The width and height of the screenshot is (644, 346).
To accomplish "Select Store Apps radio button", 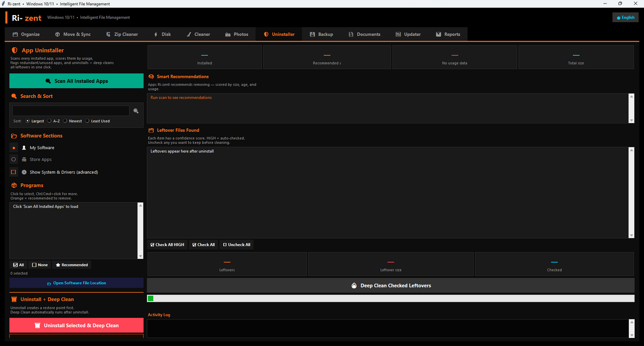I will pyautogui.click(x=14, y=159).
